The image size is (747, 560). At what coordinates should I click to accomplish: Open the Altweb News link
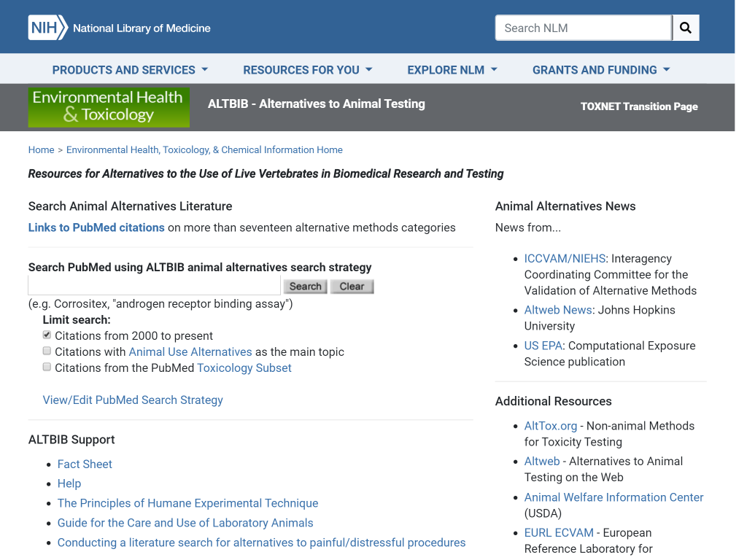click(x=558, y=310)
